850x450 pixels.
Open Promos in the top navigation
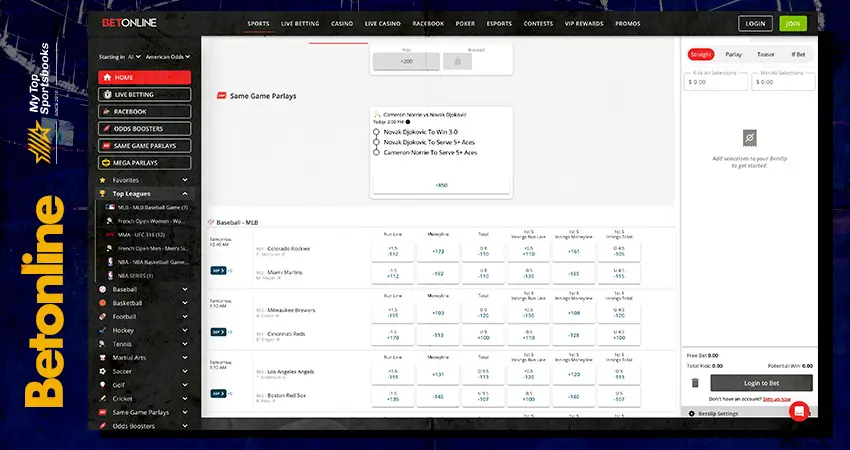[x=628, y=24]
